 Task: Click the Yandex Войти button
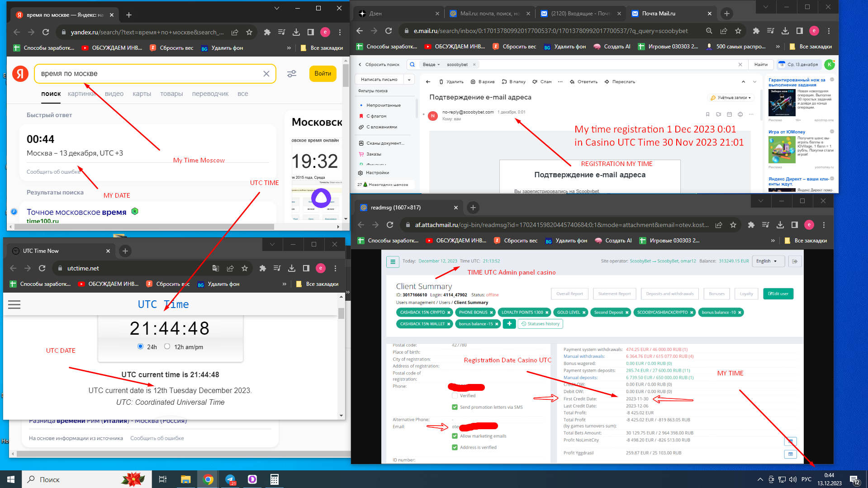(323, 74)
